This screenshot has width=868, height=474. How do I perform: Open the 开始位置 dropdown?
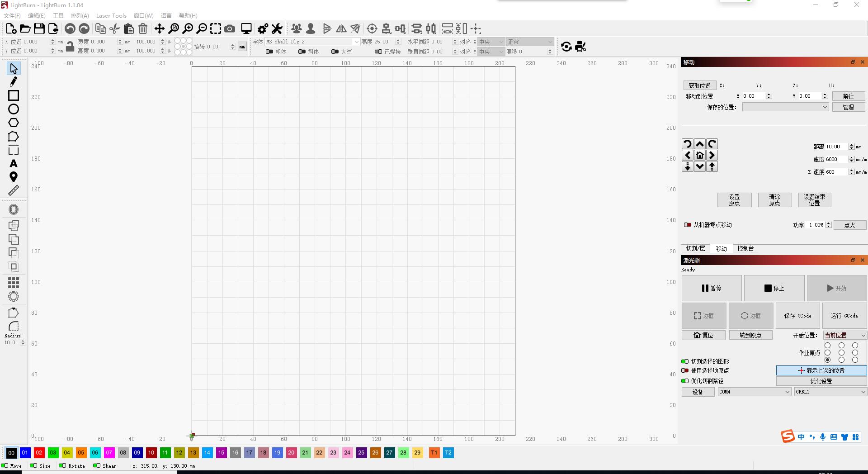(x=844, y=335)
